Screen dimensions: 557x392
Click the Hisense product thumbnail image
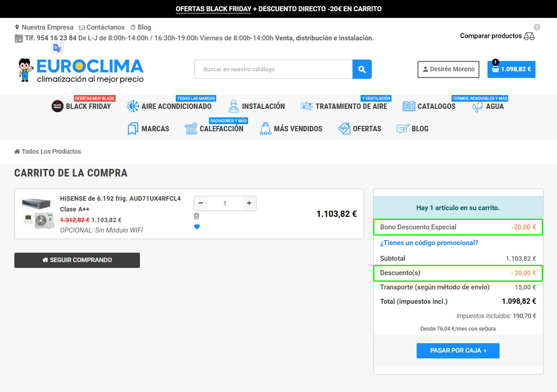coord(38,213)
